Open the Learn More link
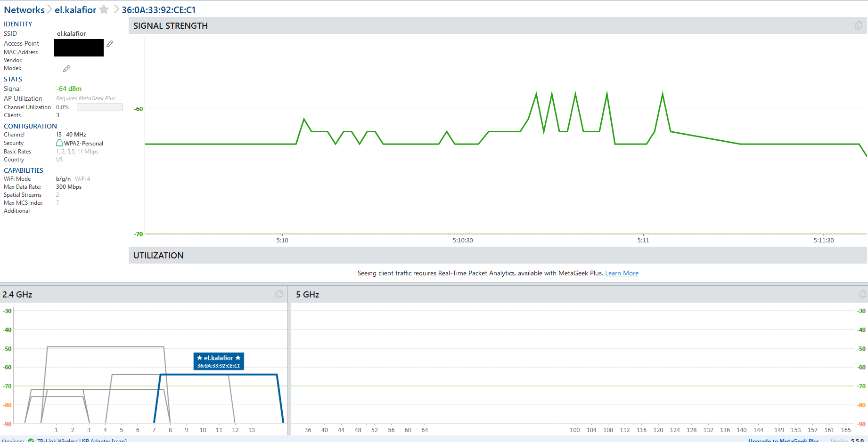868x442 pixels. (622, 273)
